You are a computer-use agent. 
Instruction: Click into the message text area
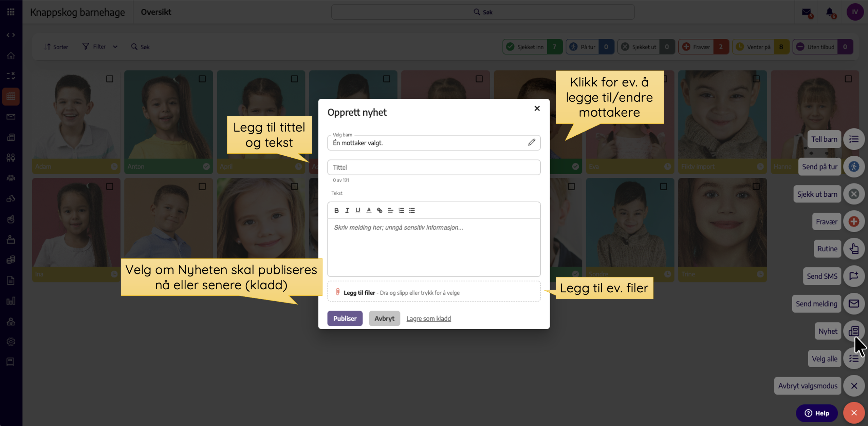coord(434,247)
